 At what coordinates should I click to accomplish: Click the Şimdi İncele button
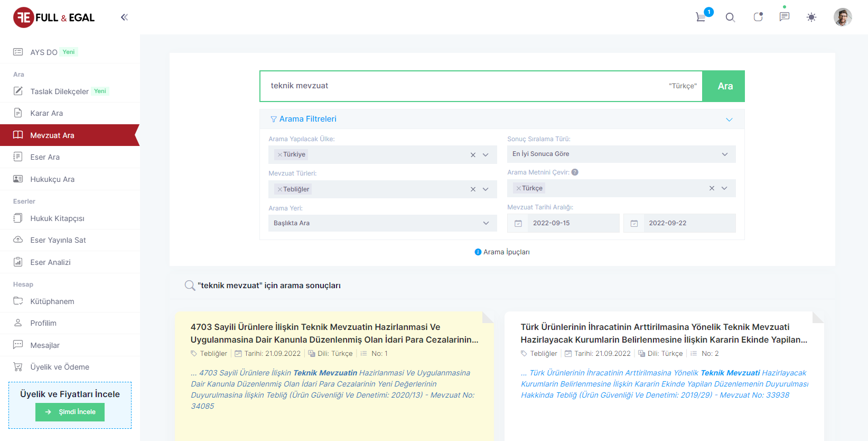pos(70,412)
